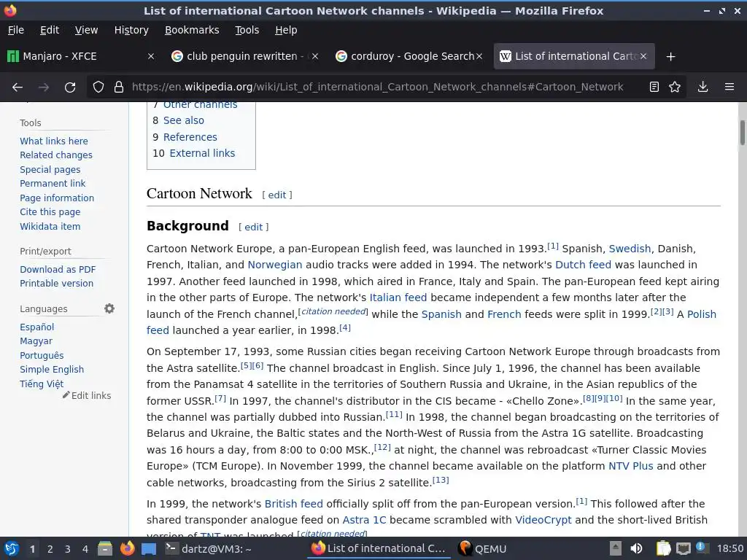Image resolution: width=747 pixels, height=560 pixels.
Task: Open file manager taskbar launcher
Action: point(105,548)
